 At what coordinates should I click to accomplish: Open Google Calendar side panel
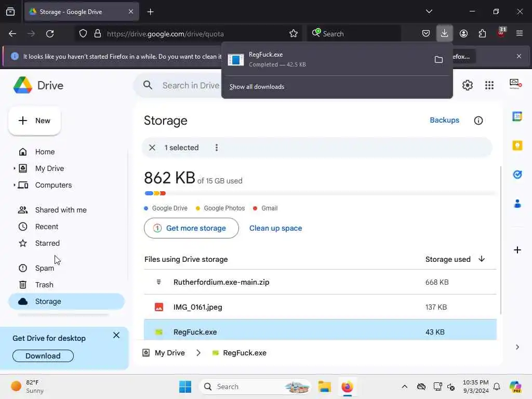click(x=517, y=116)
